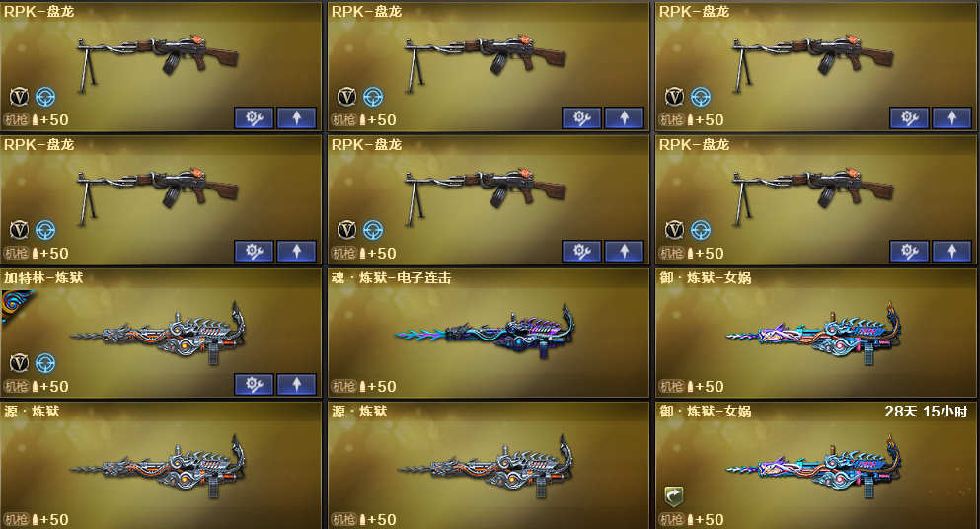Click the up-arrow upgrade button on 加特林-炼狱 card

point(296,384)
